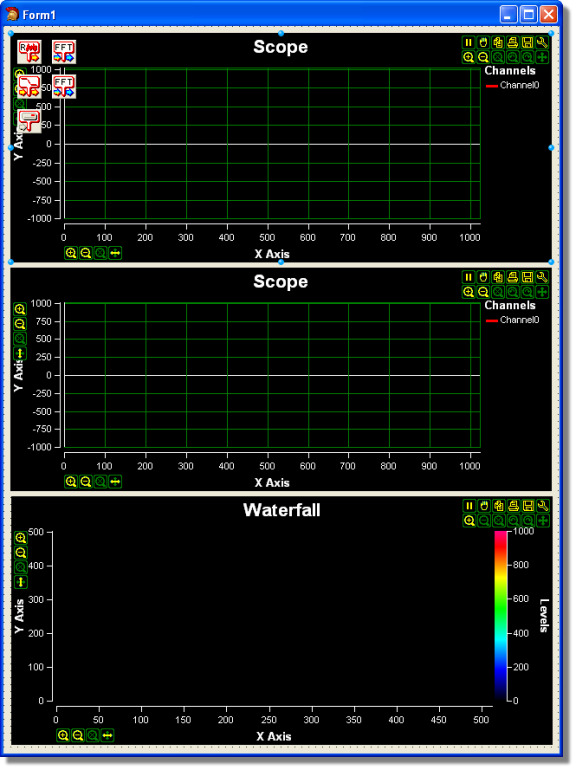This screenshot has width=576, height=771.
Task: Zoom out using top Scope toolbar
Action: (484, 58)
